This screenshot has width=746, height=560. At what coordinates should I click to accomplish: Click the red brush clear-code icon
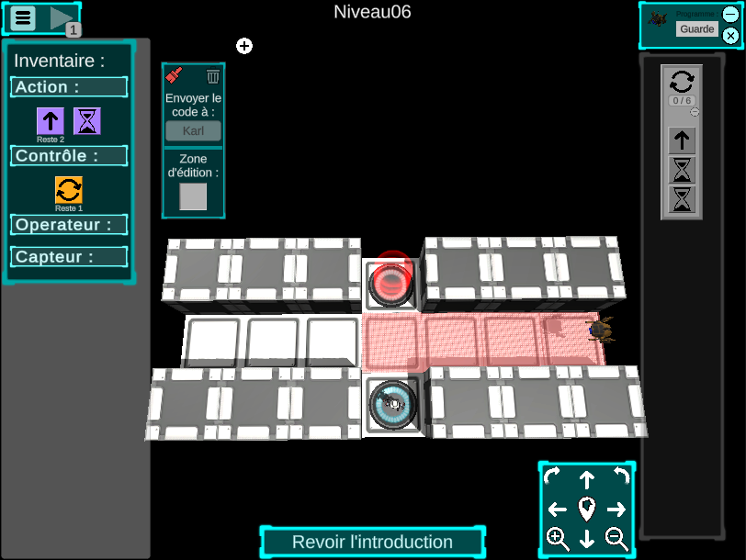(x=175, y=76)
